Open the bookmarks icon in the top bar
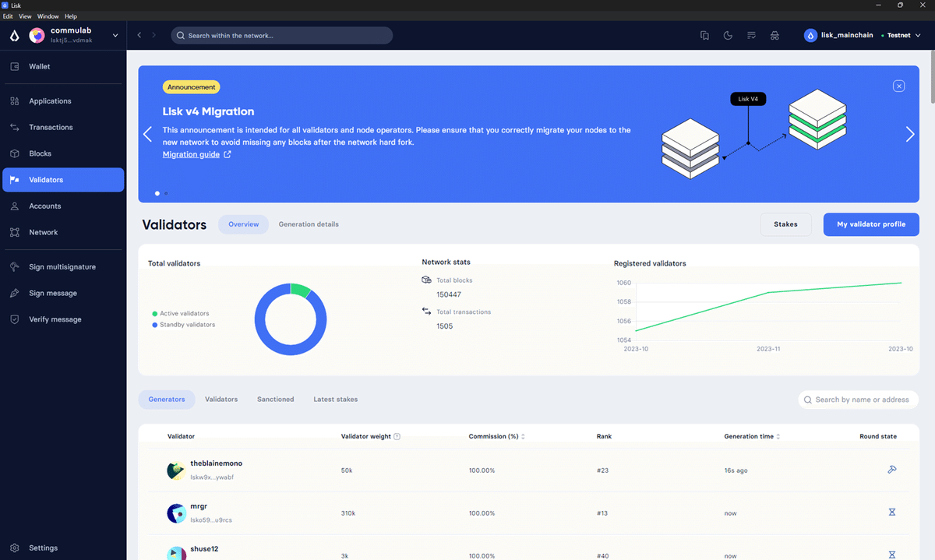 (x=704, y=36)
